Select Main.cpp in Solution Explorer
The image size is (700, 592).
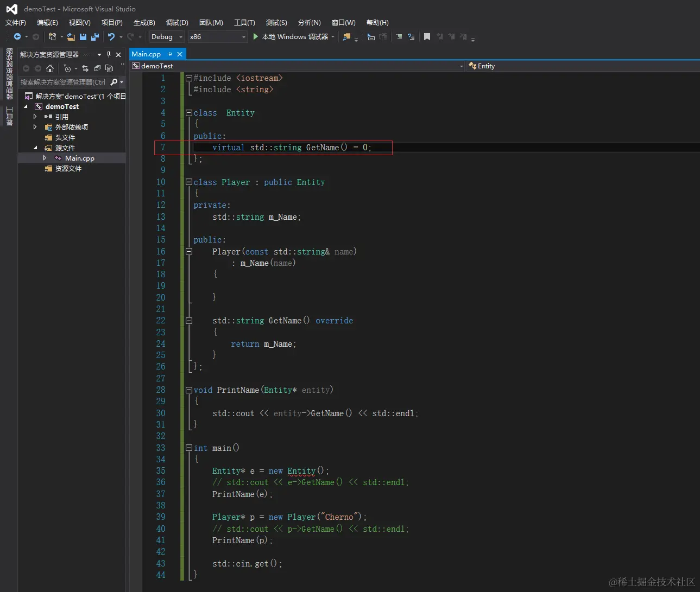click(79, 158)
